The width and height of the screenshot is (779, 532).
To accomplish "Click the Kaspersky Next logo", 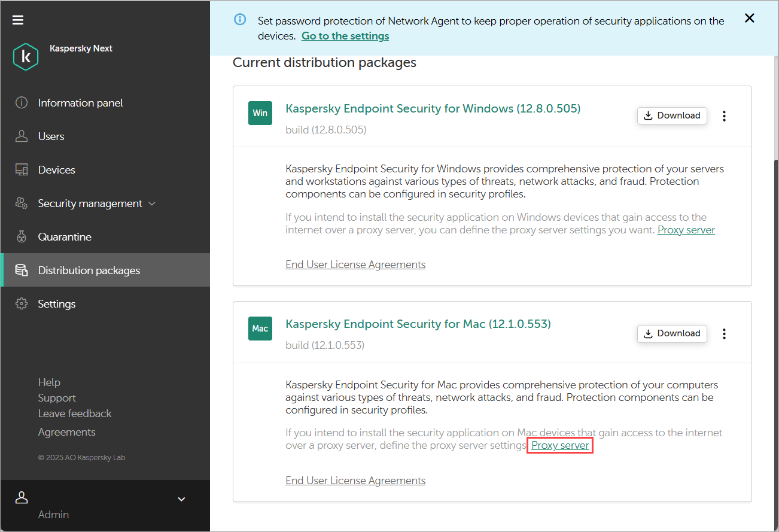I will (25, 56).
